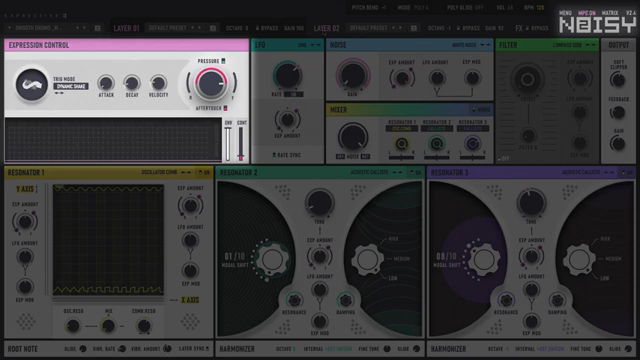Select the Layer 01 tab
The width and height of the screenshot is (640, 360).
click(127, 28)
